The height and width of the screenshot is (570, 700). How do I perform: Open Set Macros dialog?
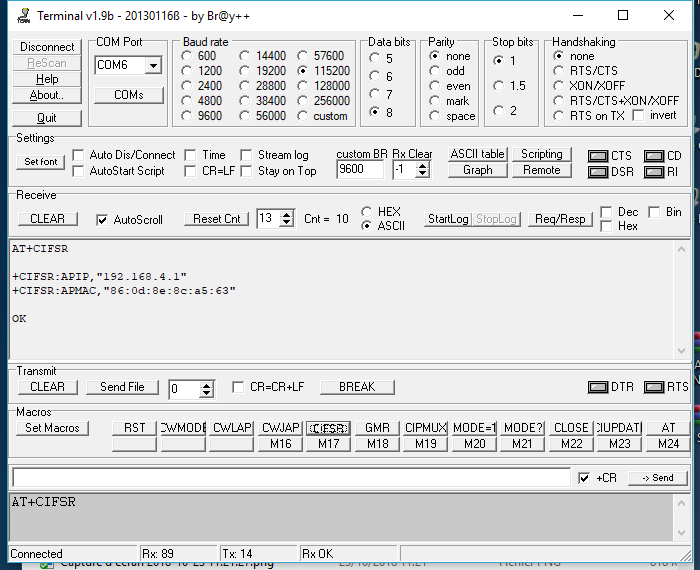(x=52, y=428)
